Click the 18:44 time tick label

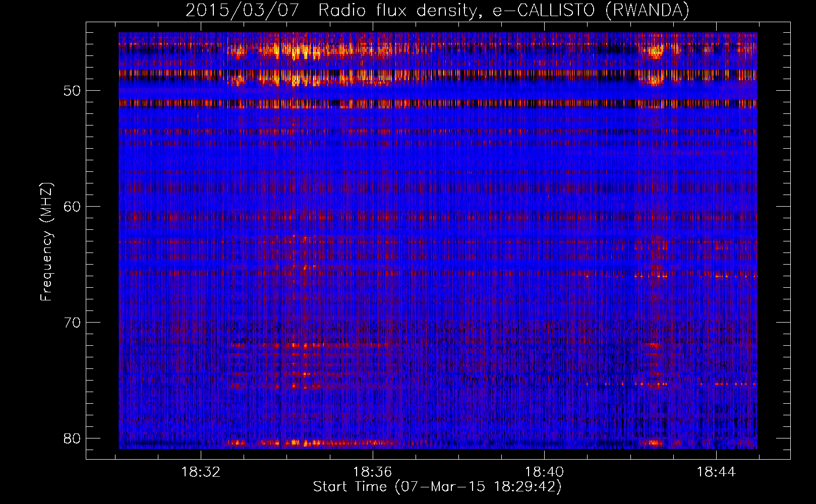(x=716, y=472)
